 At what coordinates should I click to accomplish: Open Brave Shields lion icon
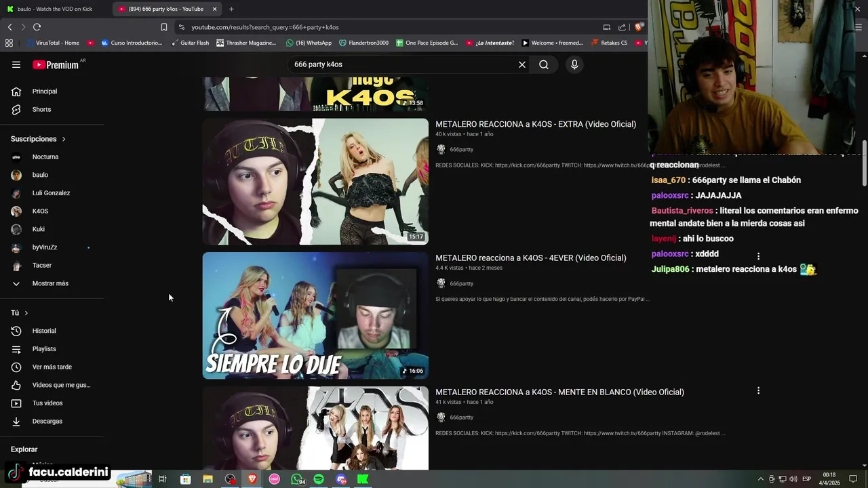point(638,27)
